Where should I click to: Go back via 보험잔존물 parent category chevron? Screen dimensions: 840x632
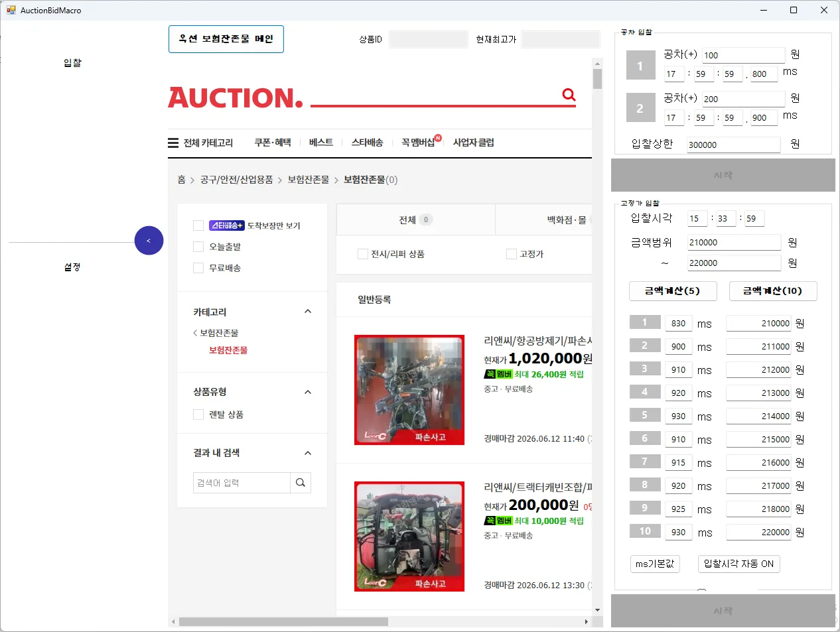(x=195, y=333)
